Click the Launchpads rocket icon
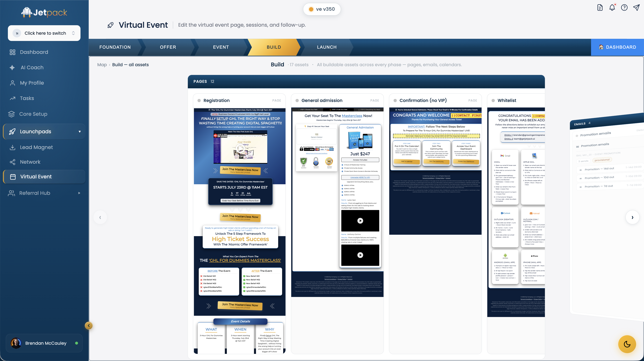The width and height of the screenshot is (644, 361). pyautogui.click(x=12, y=131)
